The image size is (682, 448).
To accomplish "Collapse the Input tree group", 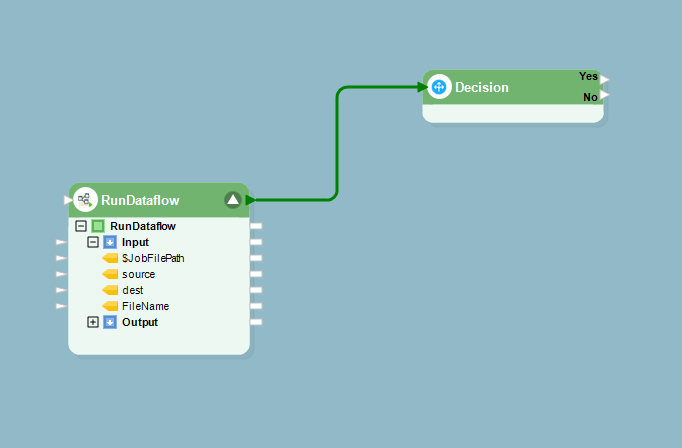I will coord(93,242).
